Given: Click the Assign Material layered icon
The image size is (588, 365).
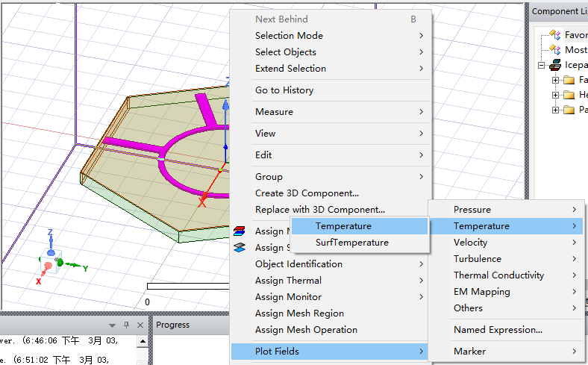Looking at the screenshot, I should pyautogui.click(x=239, y=231).
